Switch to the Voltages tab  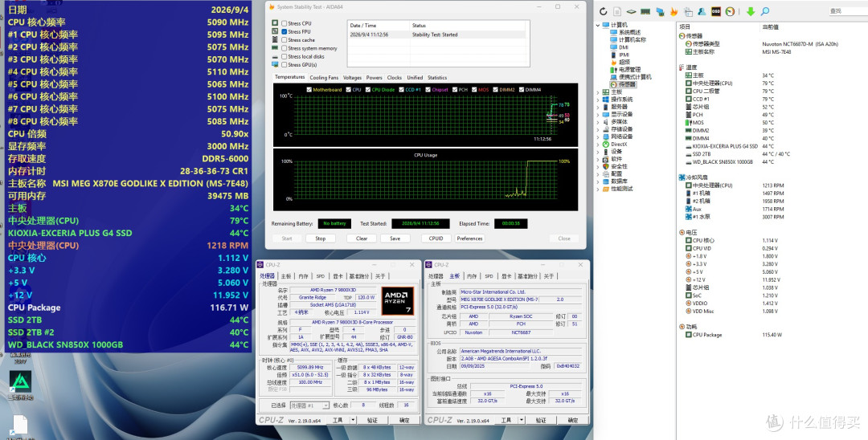[x=352, y=77]
